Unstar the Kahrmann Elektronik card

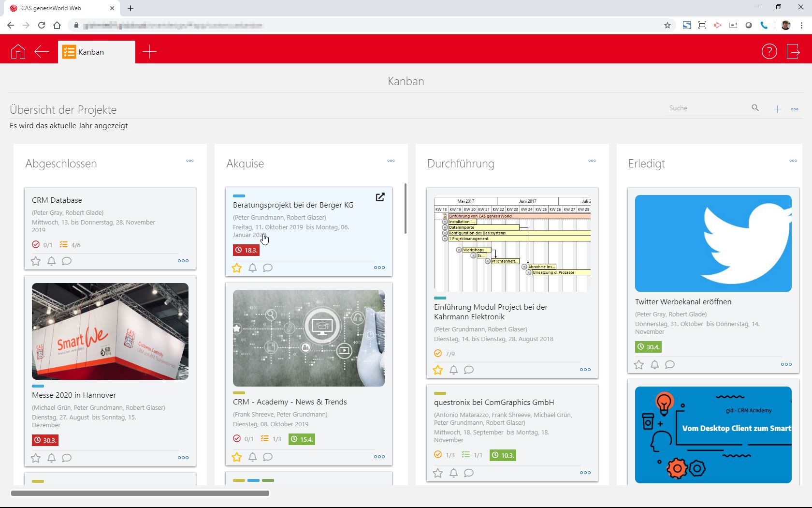tap(438, 370)
